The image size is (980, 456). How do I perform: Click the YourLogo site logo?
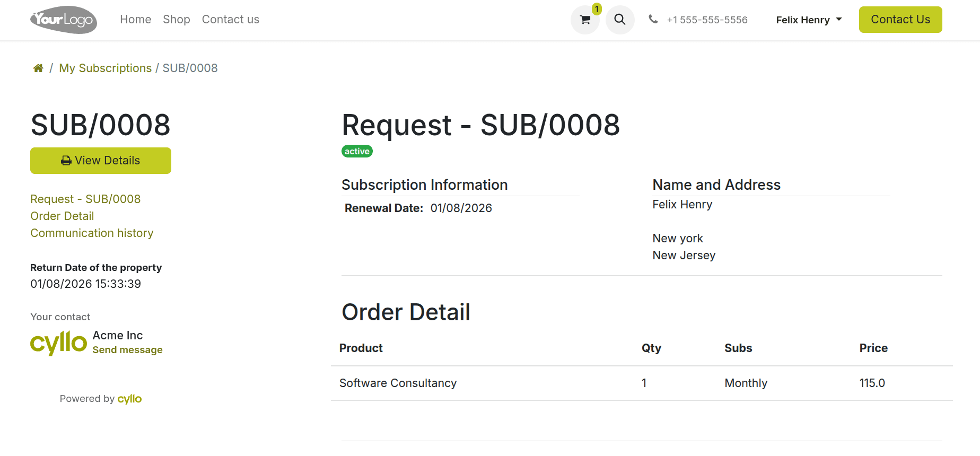63,20
